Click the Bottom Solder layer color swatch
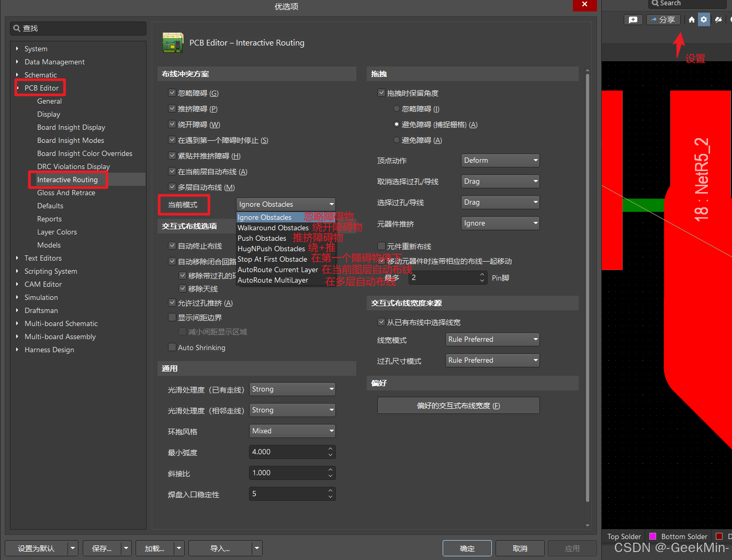Screen dimensions: 732x560 click(652, 536)
